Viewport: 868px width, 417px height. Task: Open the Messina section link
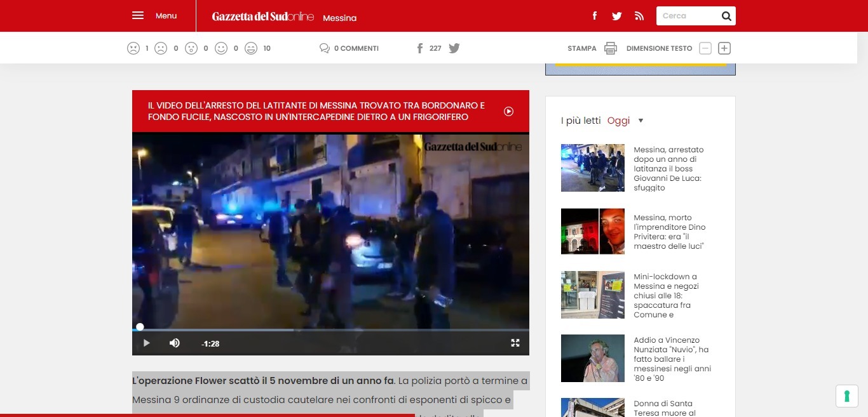tap(339, 18)
